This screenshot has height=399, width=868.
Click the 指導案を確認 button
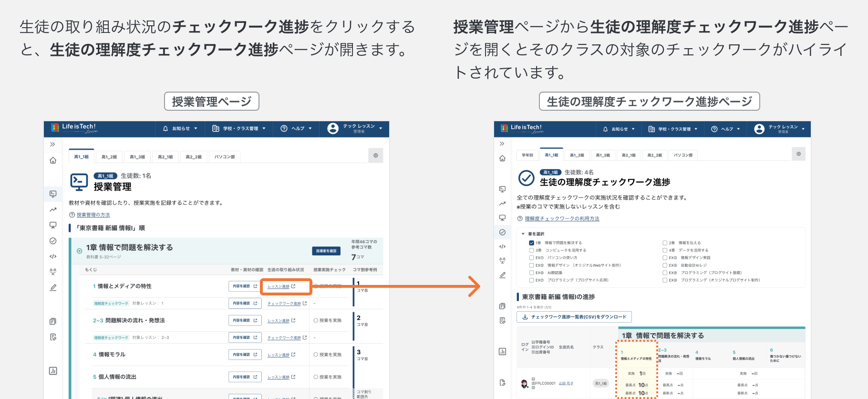click(326, 251)
